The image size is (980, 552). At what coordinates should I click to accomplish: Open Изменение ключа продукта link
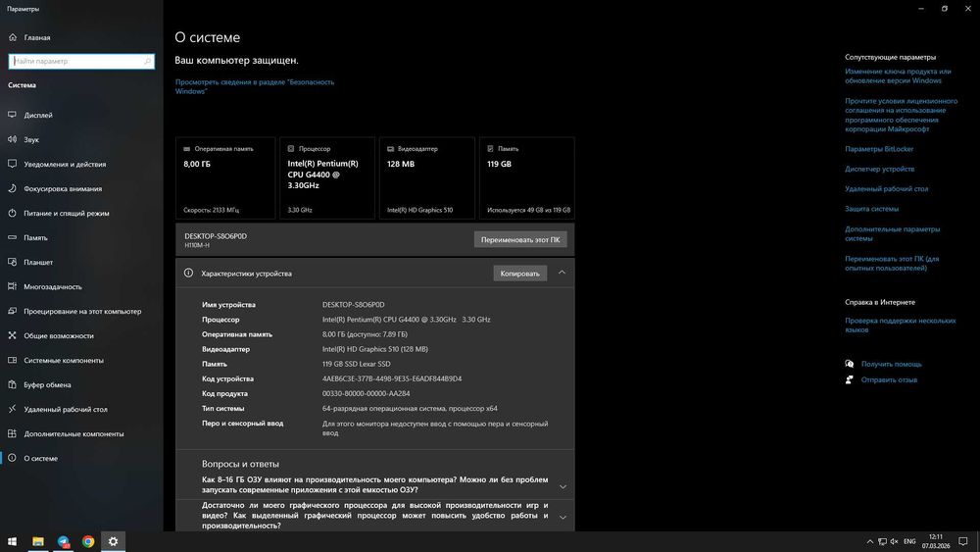pos(898,75)
